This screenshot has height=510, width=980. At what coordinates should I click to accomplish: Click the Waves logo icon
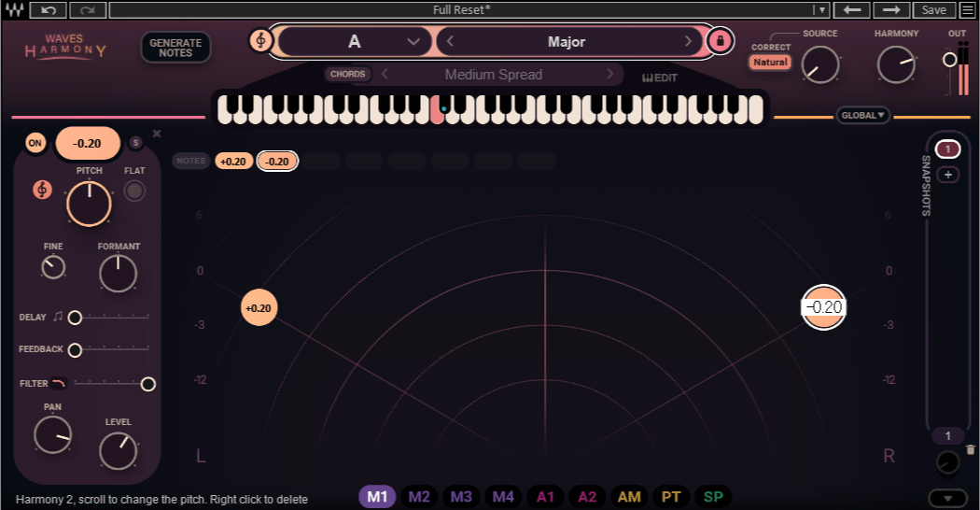pos(14,10)
